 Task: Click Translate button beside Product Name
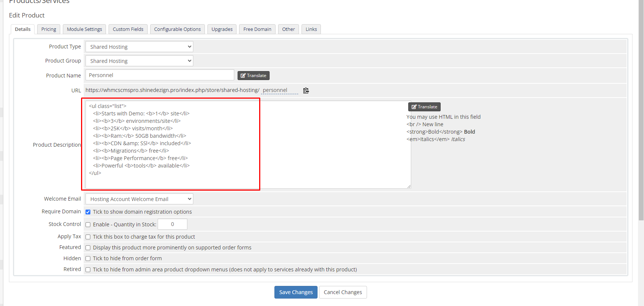tap(254, 76)
